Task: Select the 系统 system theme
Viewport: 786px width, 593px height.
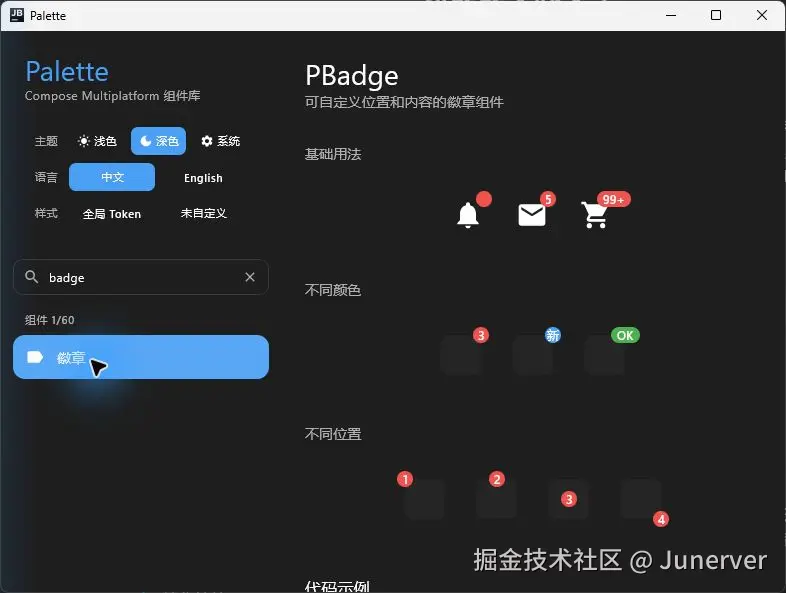Action: point(221,141)
